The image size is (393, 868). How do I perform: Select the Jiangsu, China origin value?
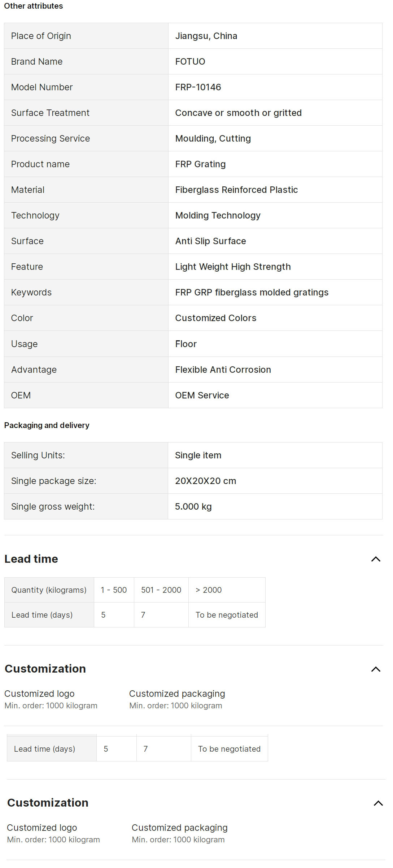(x=206, y=36)
